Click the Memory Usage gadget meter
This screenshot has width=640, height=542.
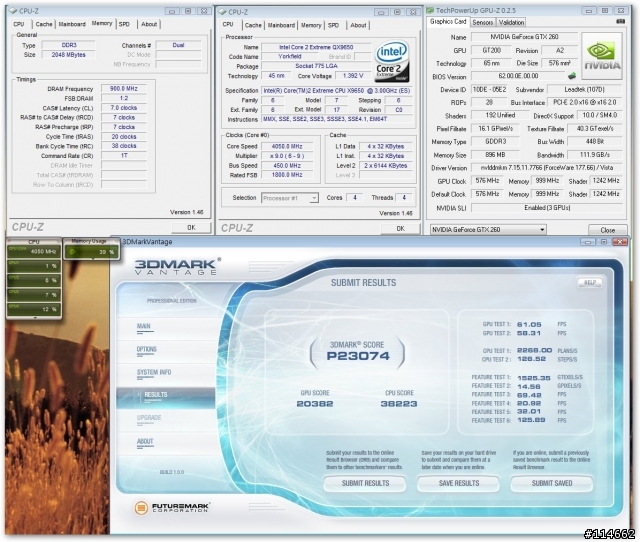point(92,251)
